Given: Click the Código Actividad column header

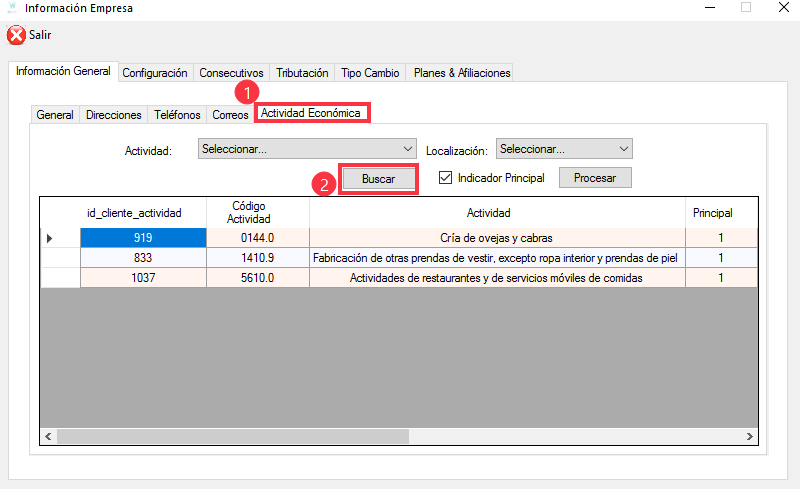Looking at the screenshot, I should (257, 212).
